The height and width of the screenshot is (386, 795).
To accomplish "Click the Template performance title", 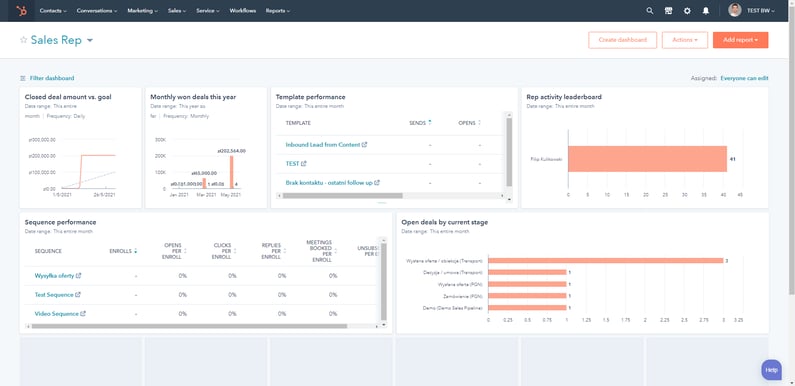I will [310, 97].
